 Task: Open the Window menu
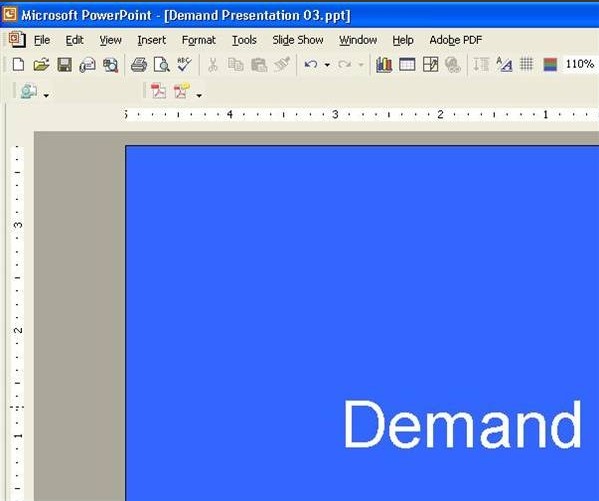(358, 40)
